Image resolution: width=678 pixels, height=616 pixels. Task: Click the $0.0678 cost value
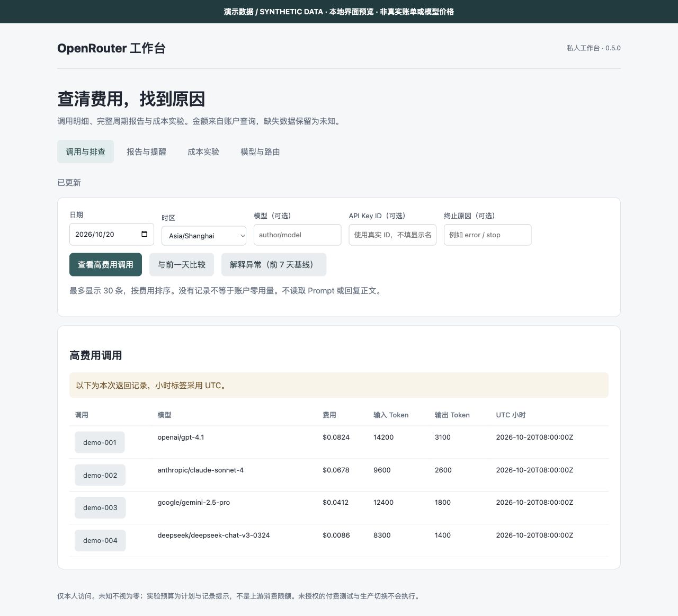[x=336, y=470]
